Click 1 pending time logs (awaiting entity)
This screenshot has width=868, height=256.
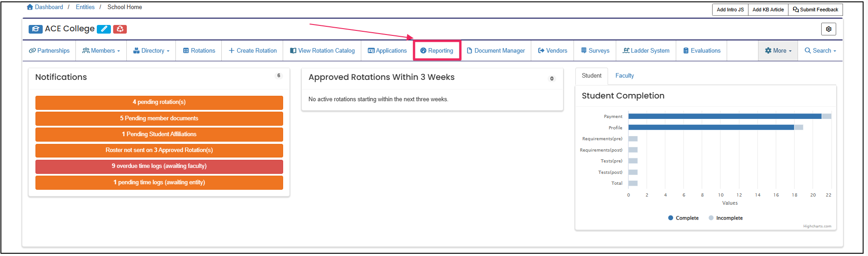click(159, 182)
